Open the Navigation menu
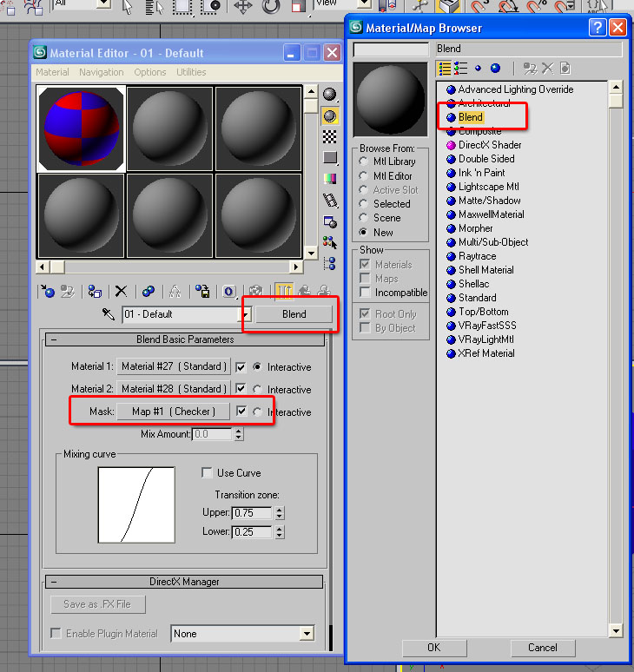 [101, 72]
